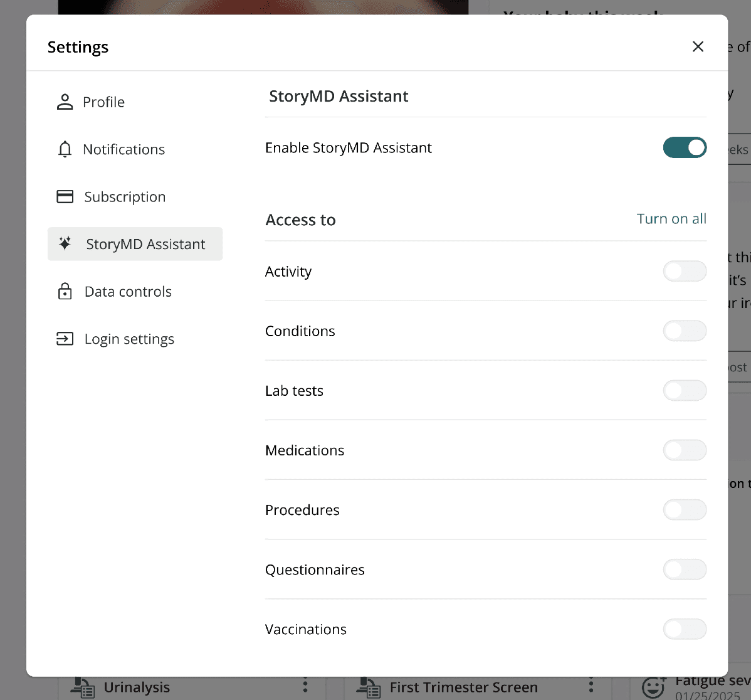751x700 pixels.
Task: Disable the Enable StoryMD Assistant switch
Action: tap(685, 147)
